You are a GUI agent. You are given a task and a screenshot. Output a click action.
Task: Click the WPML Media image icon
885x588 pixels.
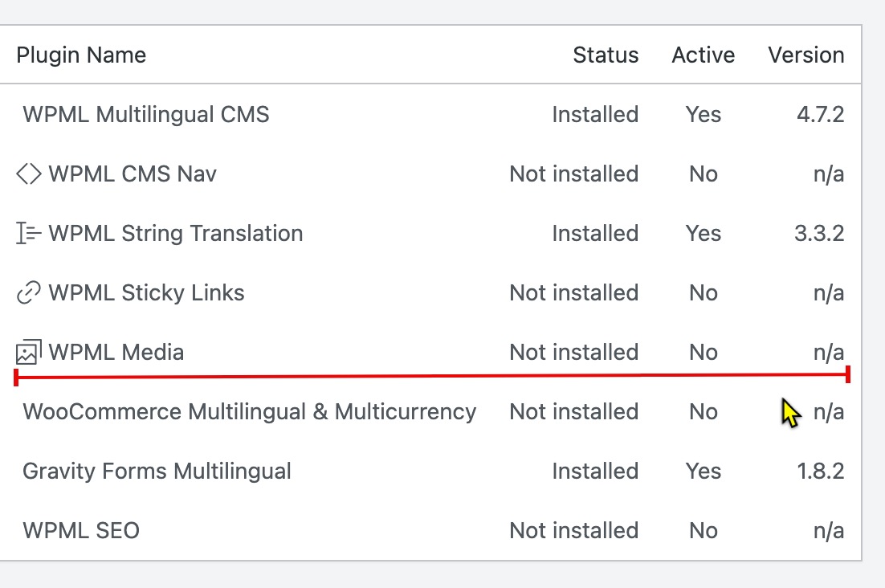[29, 352]
